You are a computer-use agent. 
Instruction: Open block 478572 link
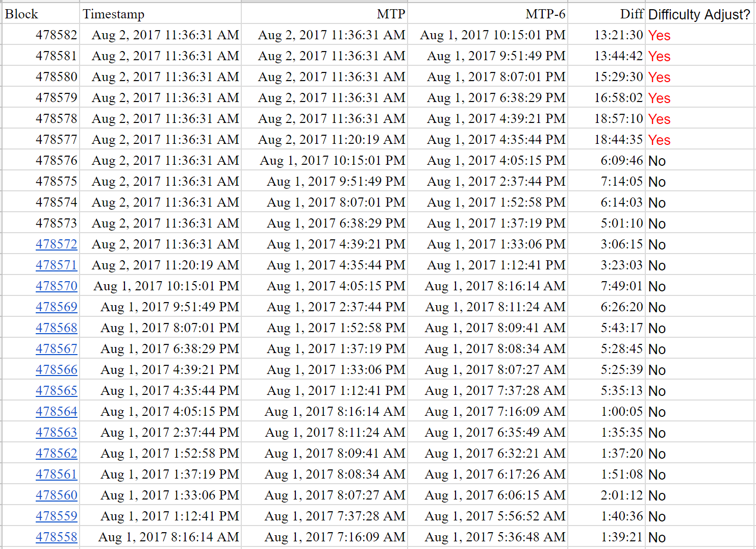coord(57,244)
